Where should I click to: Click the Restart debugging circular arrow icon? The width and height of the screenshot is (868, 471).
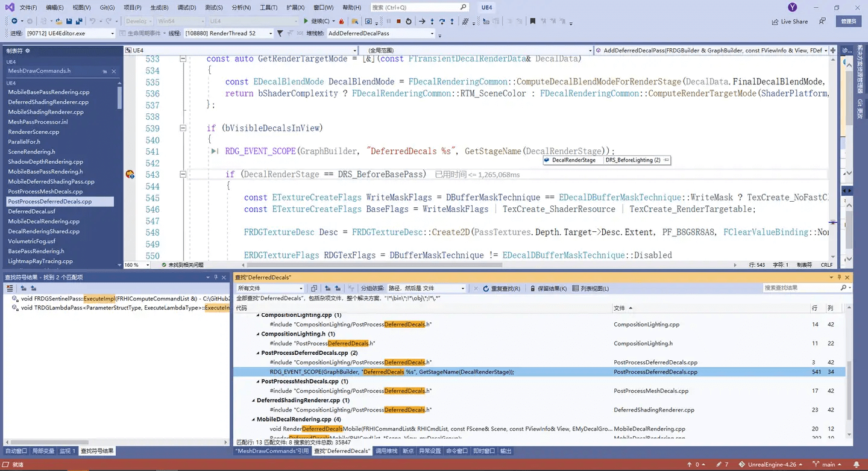click(x=409, y=21)
